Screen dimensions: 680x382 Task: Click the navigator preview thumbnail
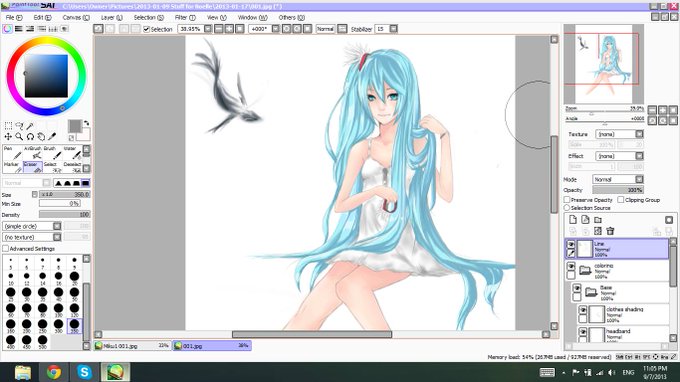(604, 64)
